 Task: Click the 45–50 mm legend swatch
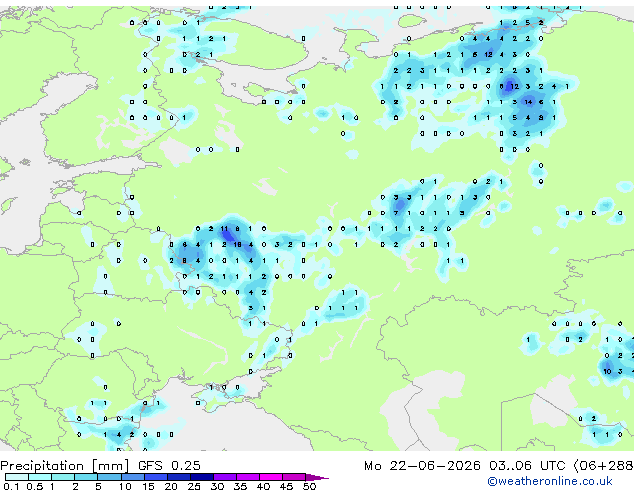294,477
